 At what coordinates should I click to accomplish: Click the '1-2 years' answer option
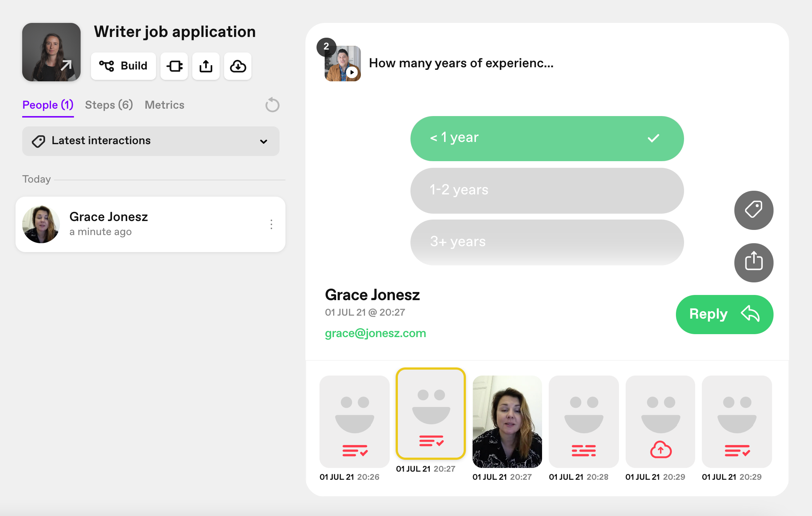coord(547,190)
